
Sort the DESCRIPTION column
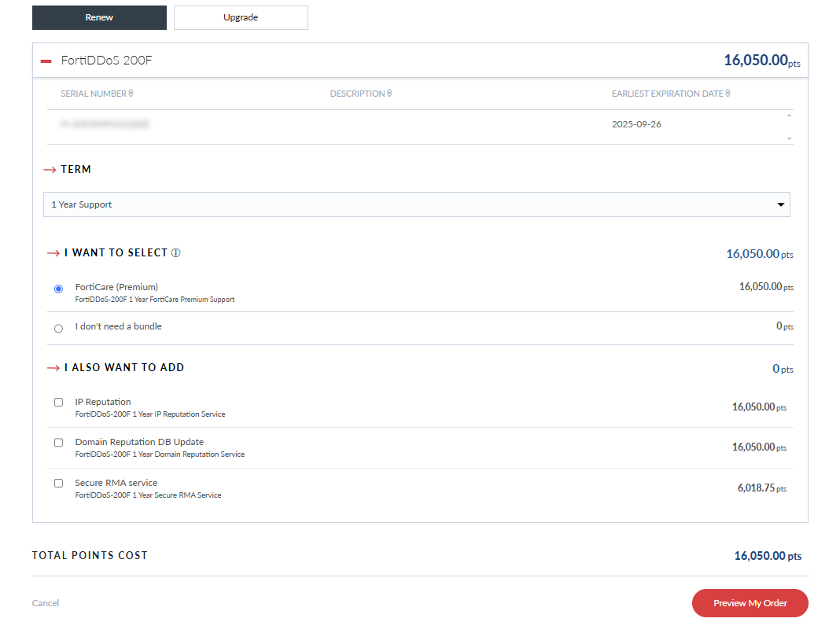[x=387, y=93]
